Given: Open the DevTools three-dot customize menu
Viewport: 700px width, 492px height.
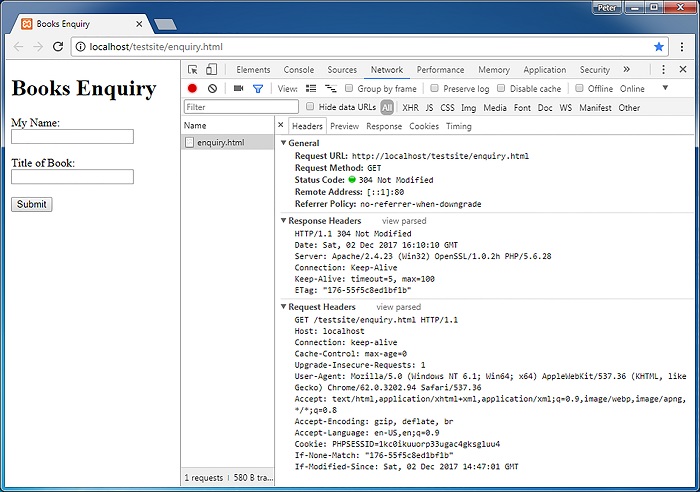Looking at the screenshot, I should pyautogui.click(x=663, y=70).
